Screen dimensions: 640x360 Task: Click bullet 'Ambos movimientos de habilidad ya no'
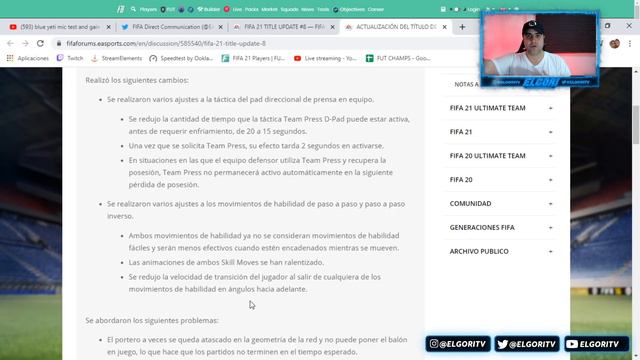click(x=264, y=242)
